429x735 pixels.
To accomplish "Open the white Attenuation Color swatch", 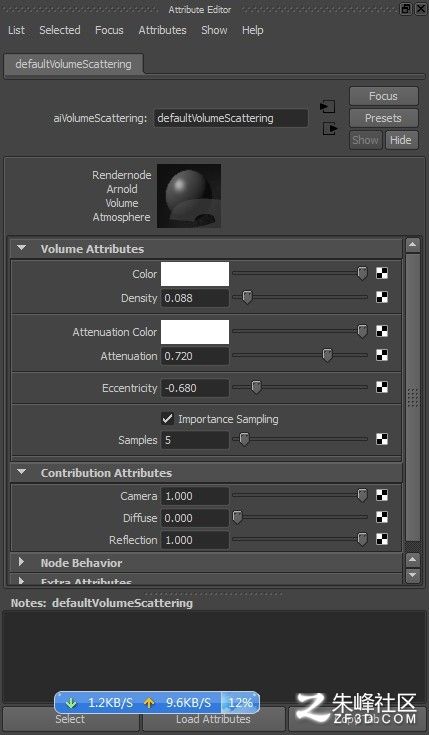I will [195, 332].
